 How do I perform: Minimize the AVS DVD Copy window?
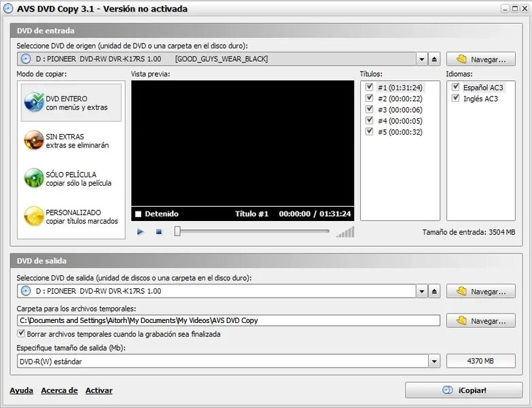[506, 8]
